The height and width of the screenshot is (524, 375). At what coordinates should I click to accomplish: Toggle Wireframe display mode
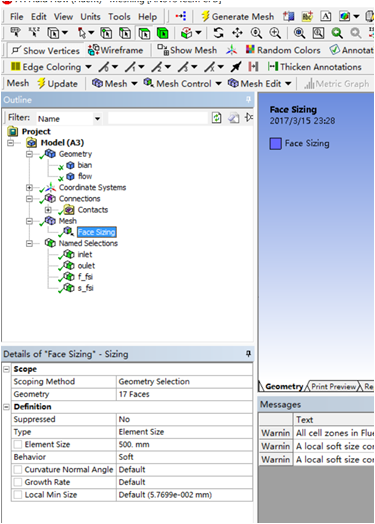tap(115, 50)
